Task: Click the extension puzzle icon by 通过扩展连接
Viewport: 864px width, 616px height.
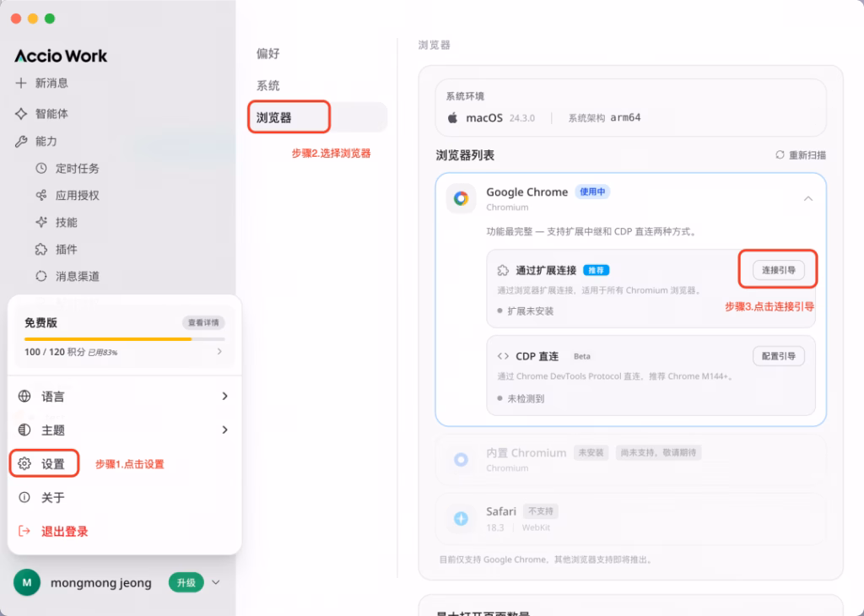Action: coord(503,270)
